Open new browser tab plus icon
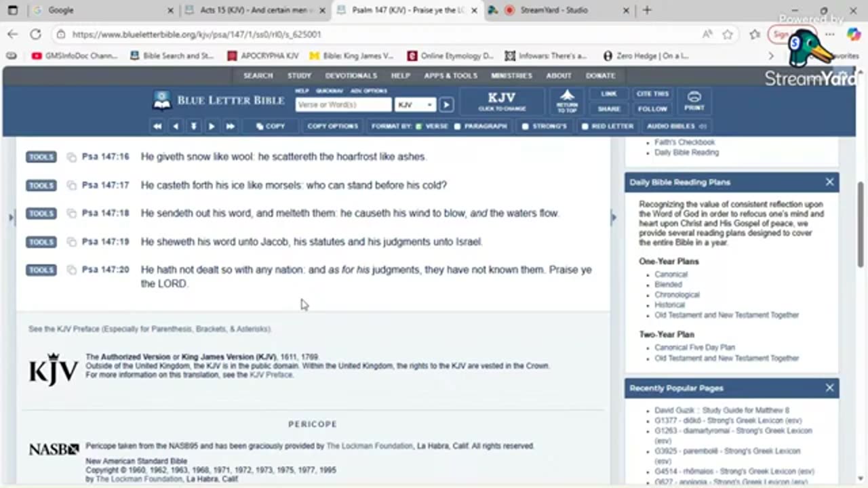This screenshot has width=868, height=488. coord(646,10)
